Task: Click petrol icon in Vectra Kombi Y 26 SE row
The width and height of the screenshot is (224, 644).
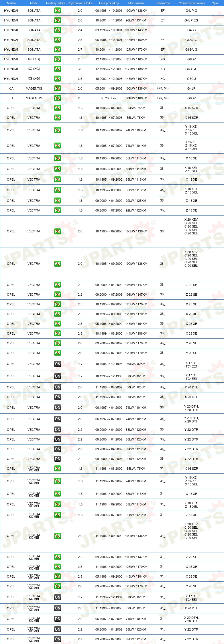Action: 57,586
